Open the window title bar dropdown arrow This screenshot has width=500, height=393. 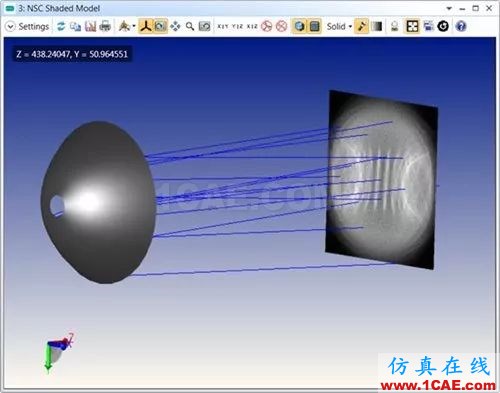coord(449,9)
